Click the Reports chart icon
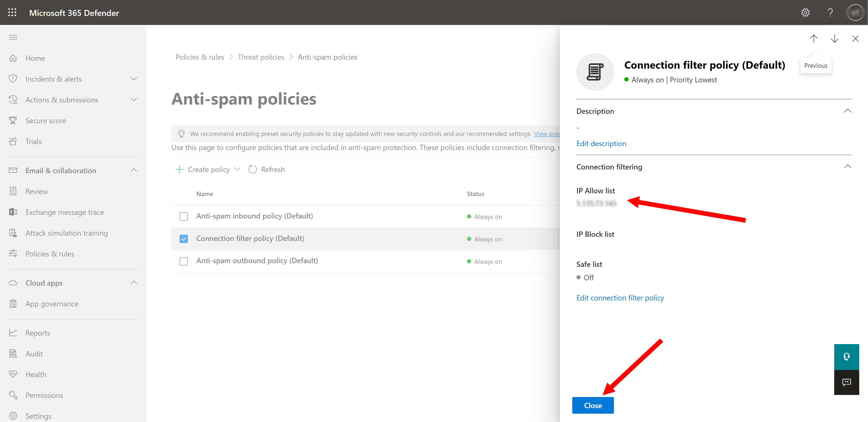868x422 pixels. pos(13,333)
